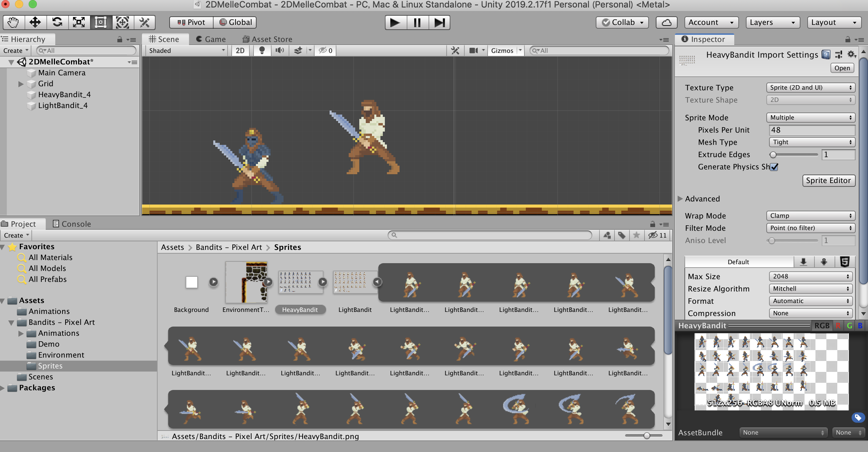Toggle Global handle rotation

(235, 22)
